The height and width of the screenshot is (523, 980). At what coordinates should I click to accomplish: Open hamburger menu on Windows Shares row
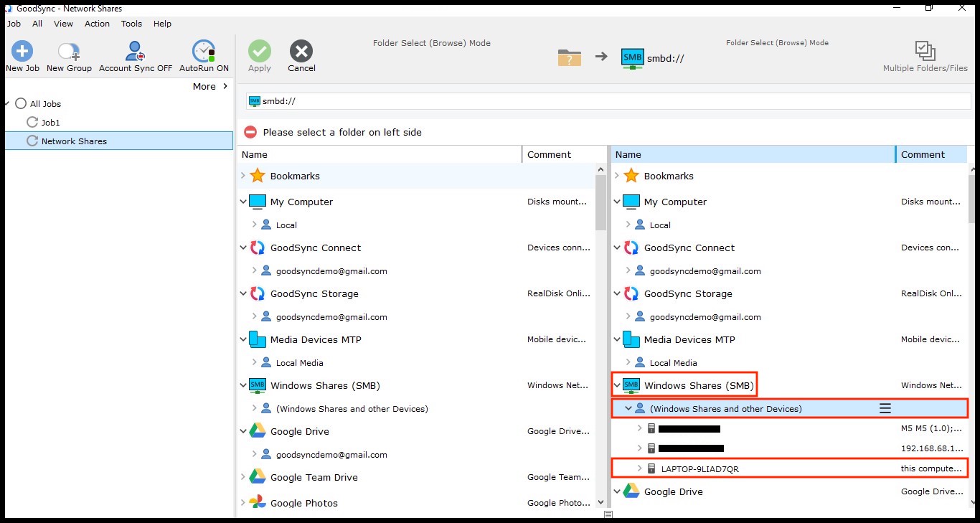(885, 408)
